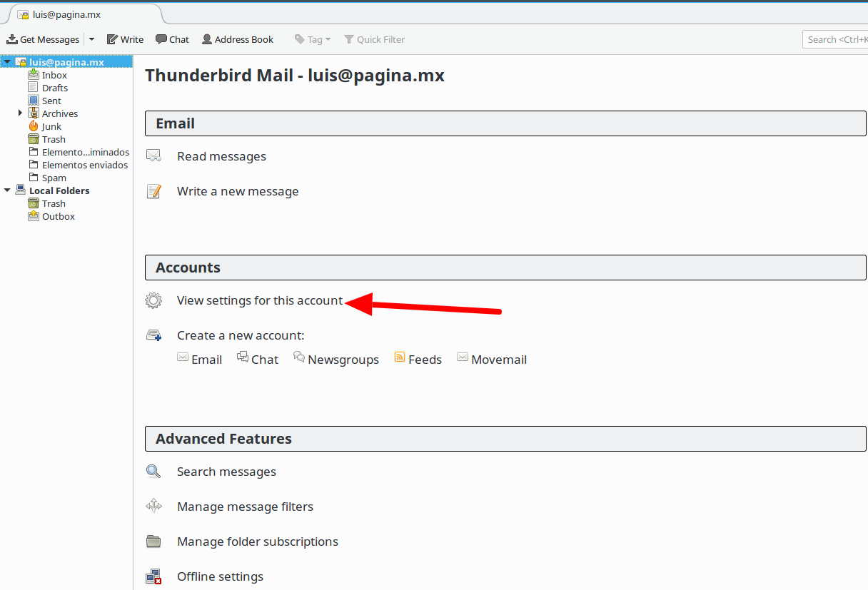This screenshot has height=590, width=868.
Task: Open Chat from the toolbar
Action: click(172, 39)
